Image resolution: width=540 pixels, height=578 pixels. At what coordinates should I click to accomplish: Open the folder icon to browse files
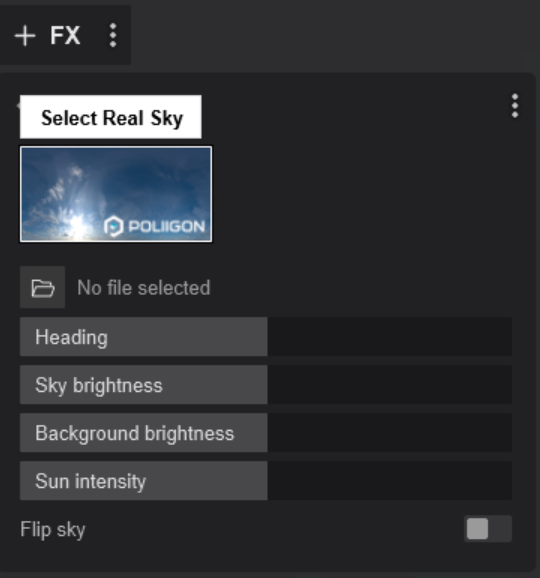click(43, 288)
